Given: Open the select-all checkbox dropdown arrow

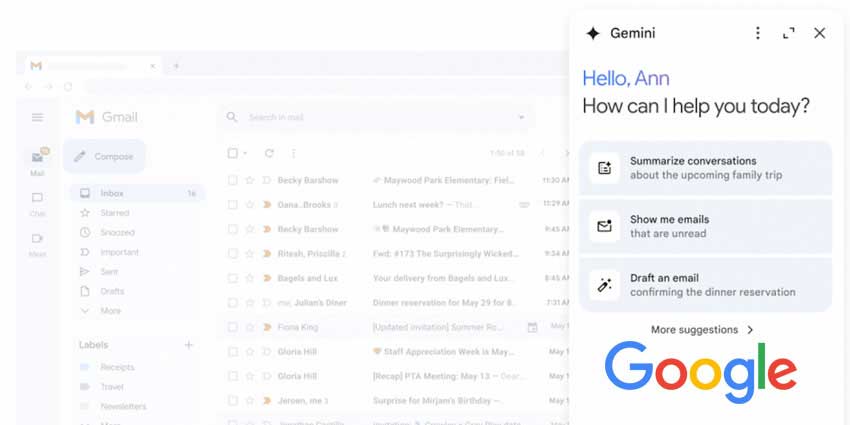Looking at the screenshot, I should tap(245, 153).
